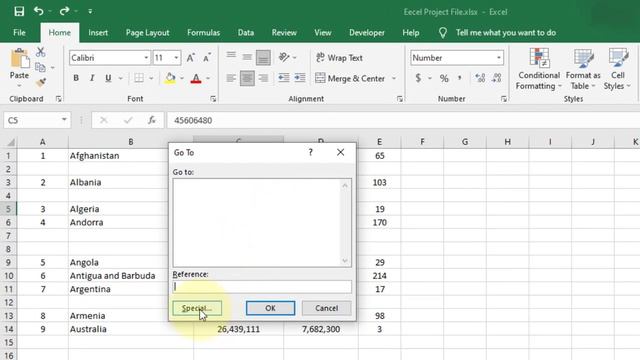Click Merge & Center
Viewport: 640px width, 360px height.
351,78
